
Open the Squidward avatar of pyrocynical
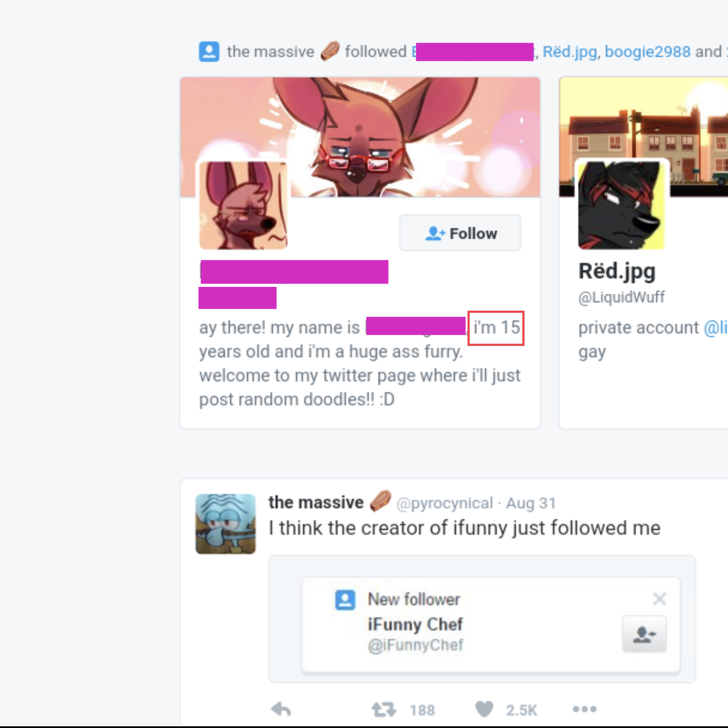click(x=226, y=524)
